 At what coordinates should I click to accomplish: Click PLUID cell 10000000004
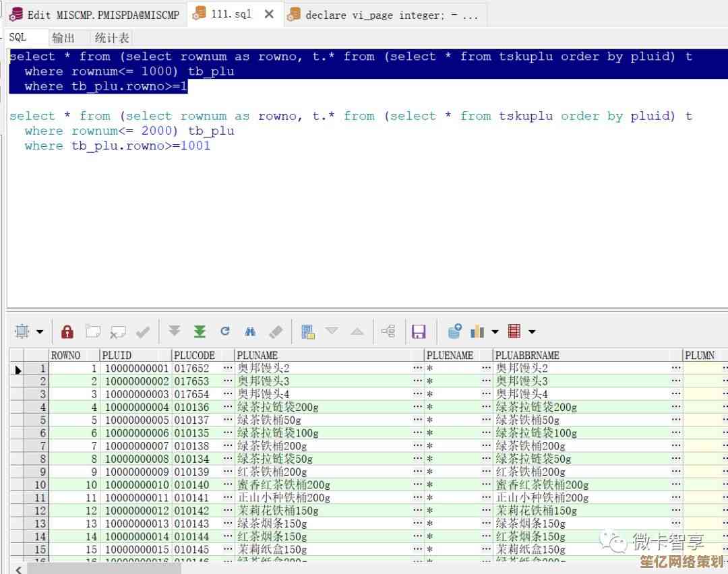pos(137,407)
